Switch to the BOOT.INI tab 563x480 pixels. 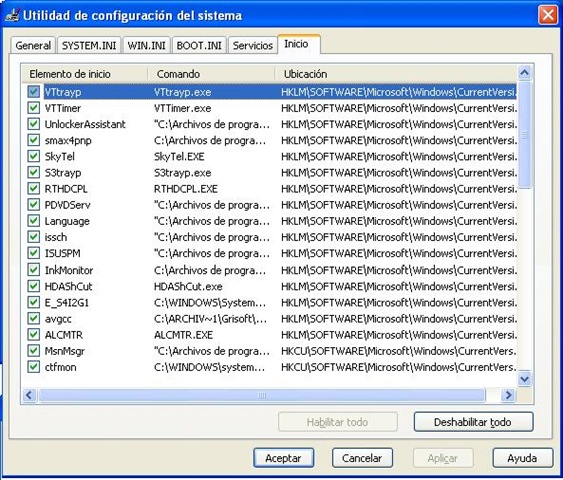[199, 46]
